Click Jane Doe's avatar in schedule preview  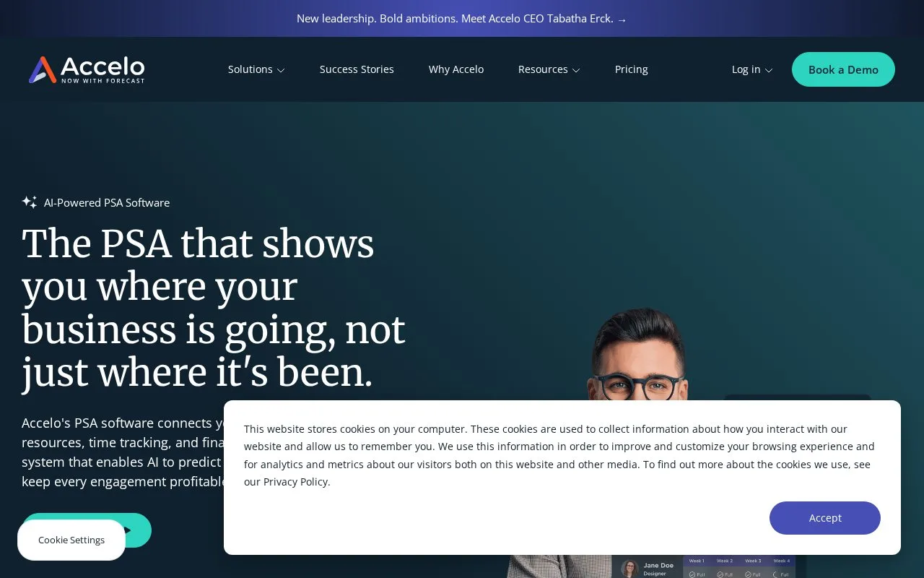coord(630,569)
